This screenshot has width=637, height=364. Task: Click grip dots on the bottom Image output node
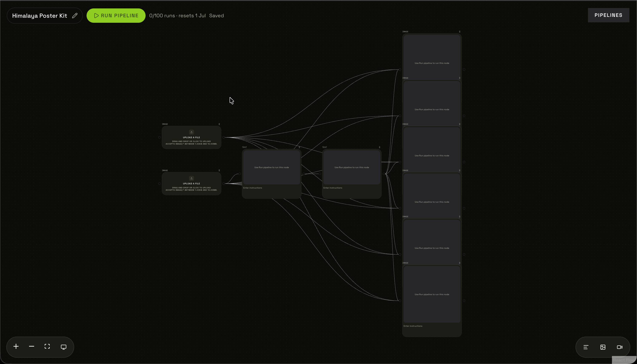tap(459, 263)
